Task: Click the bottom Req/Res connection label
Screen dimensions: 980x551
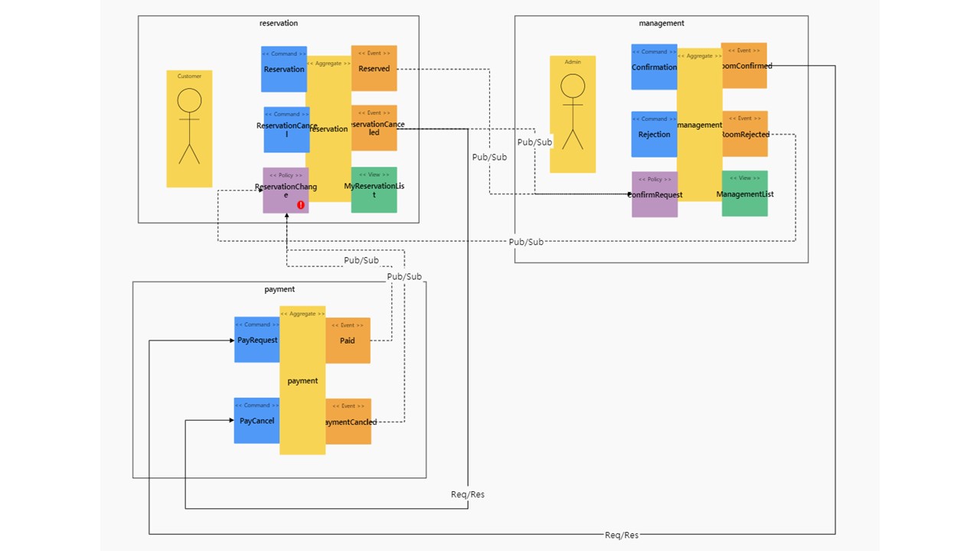Action: [x=621, y=535]
